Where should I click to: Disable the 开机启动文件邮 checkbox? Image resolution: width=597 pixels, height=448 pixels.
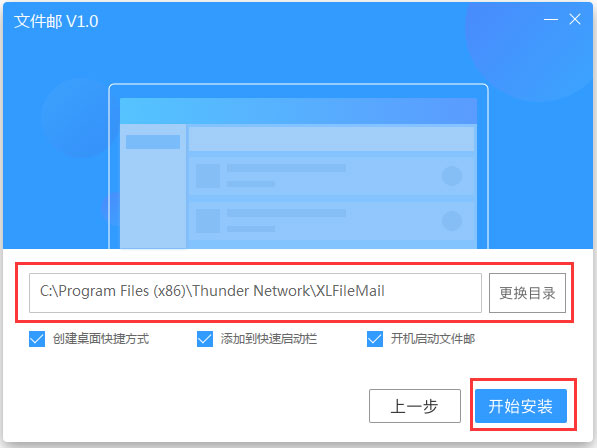pyautogui.click(x=375, y=339)
